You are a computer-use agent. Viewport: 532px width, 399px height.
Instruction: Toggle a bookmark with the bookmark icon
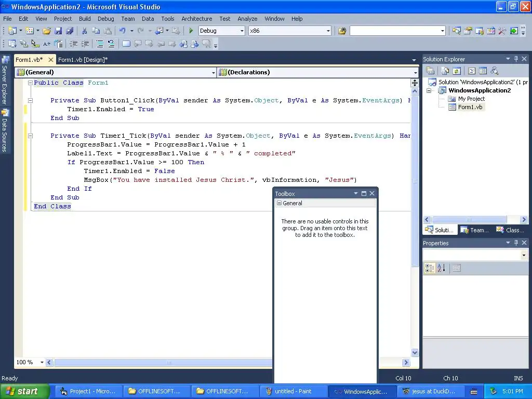(x=126, y=44)
